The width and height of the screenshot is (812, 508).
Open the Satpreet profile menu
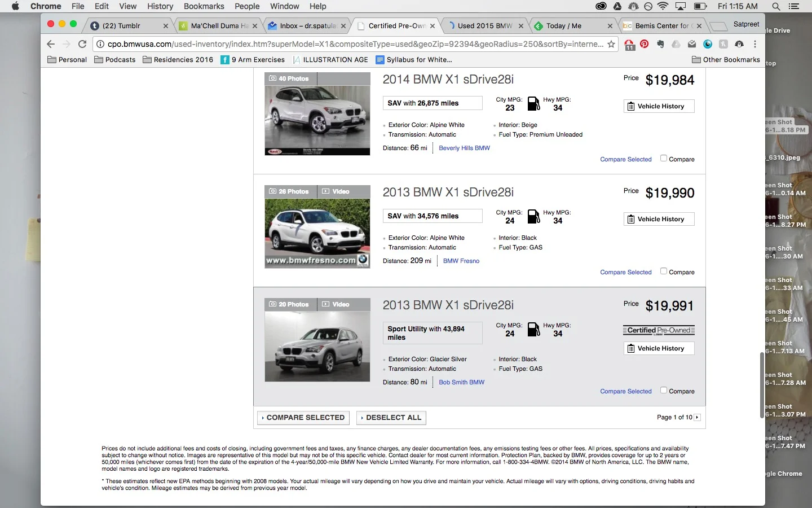(x=746, y=24)
